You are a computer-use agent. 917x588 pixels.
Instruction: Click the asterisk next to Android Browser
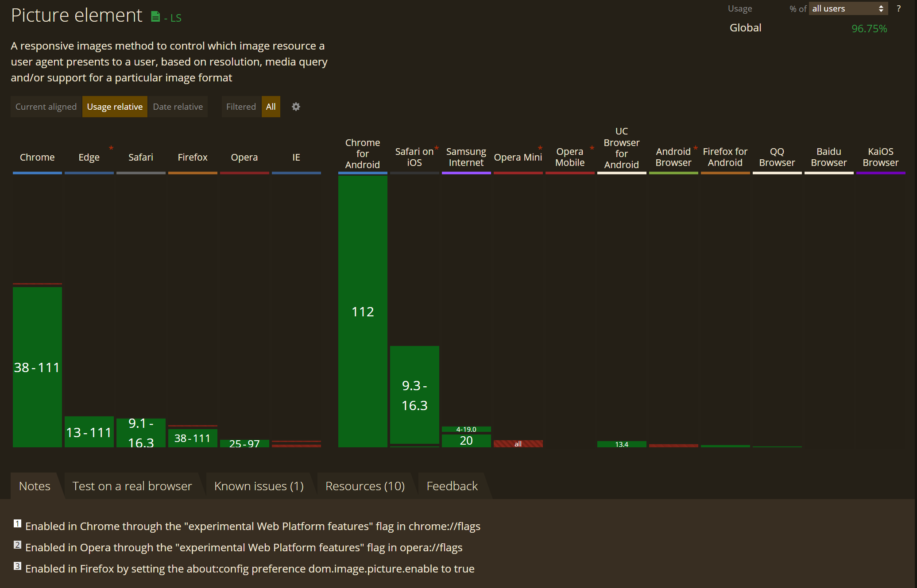pyautogui.click(x=696, y=148)
